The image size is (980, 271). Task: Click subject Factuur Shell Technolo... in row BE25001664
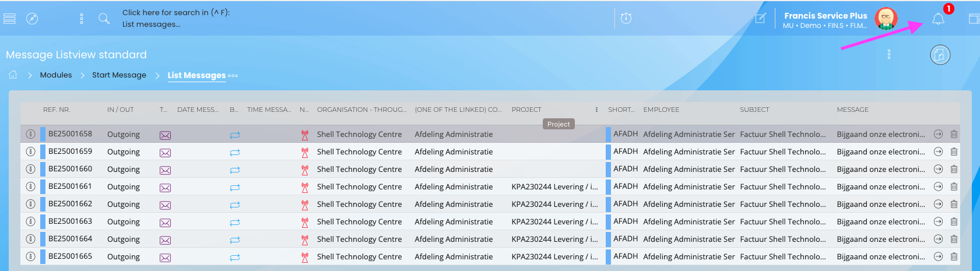(x=783, y=239)
